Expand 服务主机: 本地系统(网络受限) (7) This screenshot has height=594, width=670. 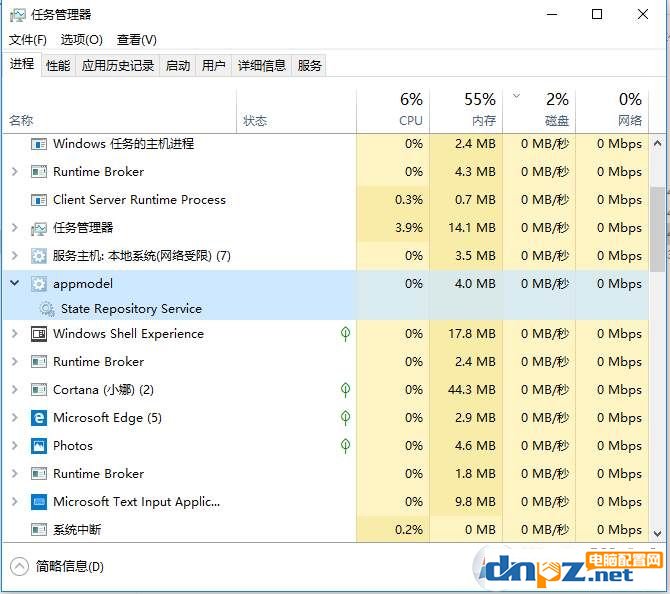(15, 256)
